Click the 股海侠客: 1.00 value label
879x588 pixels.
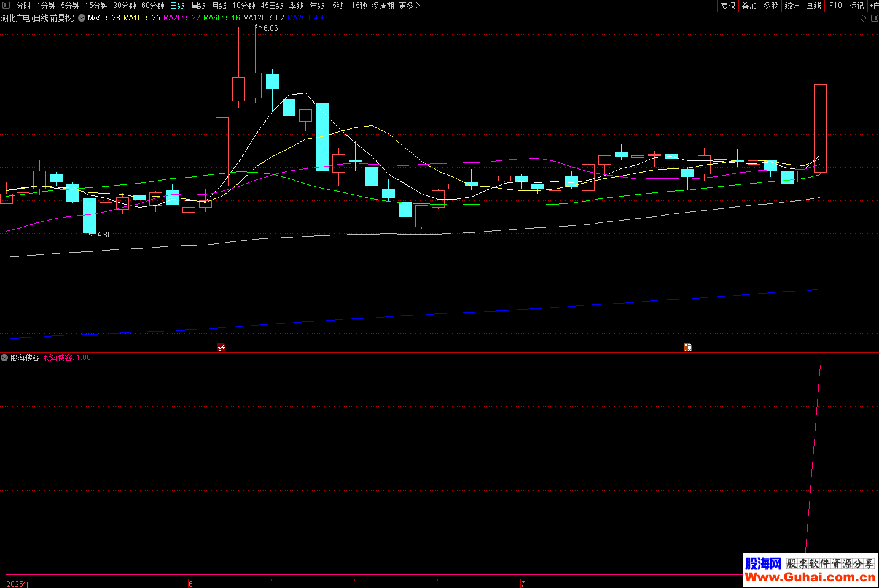click(x=67, y=358)
